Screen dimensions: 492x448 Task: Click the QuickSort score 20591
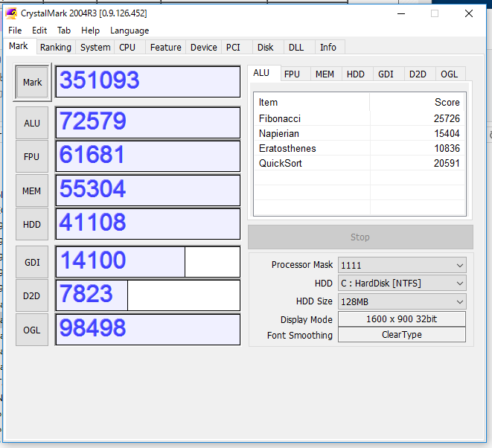pyautogui.click(x=447, y=163)
